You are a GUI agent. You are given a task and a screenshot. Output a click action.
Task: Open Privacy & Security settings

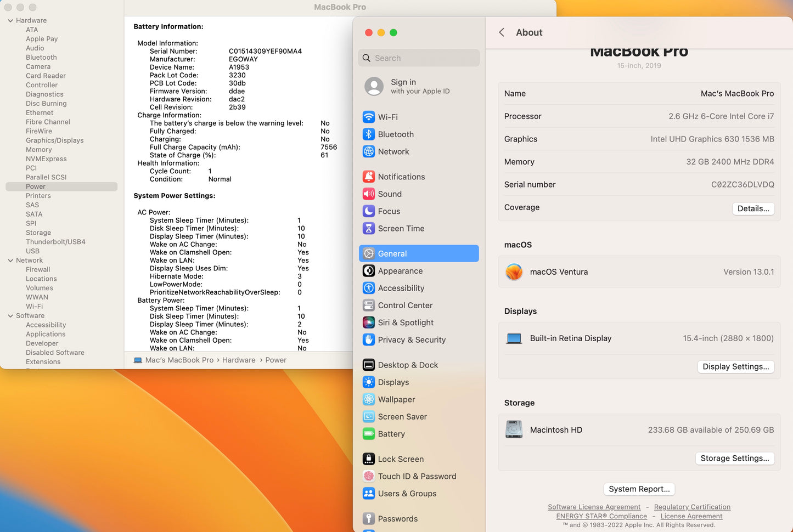412,340
